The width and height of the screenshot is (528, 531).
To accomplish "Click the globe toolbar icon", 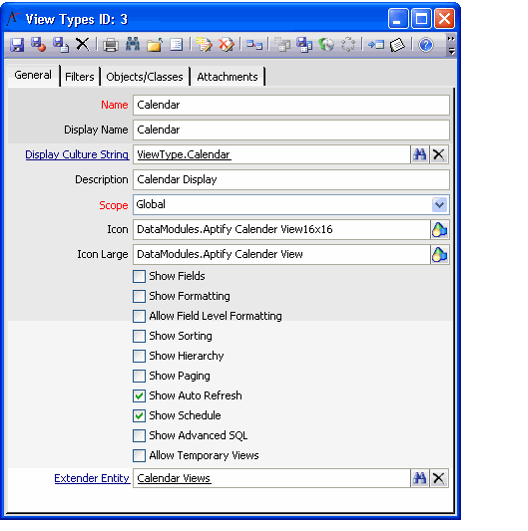I will tap(326, 45).
